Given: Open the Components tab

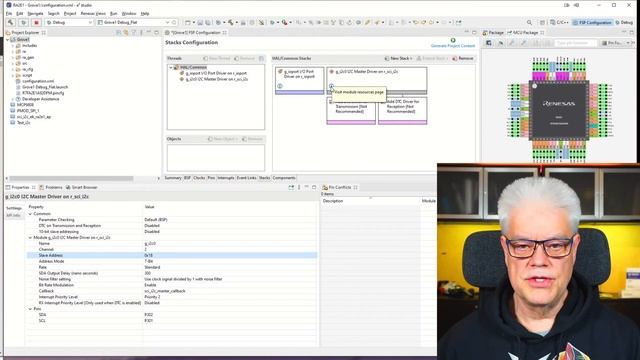Looking at the screenshot, I should pyautogui.click(x=284, y=178).
